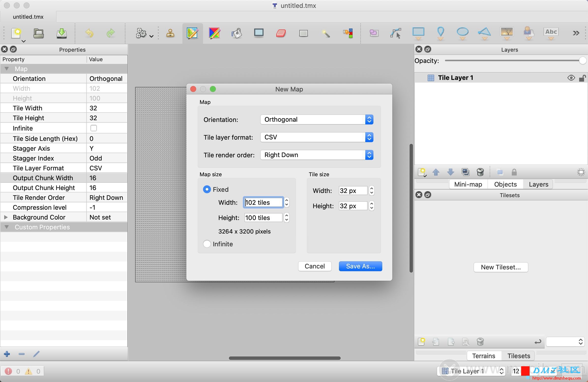The image size is (588, 382).
Task: Duplicate layer icon in Layers panel
Action: [465, 172]
